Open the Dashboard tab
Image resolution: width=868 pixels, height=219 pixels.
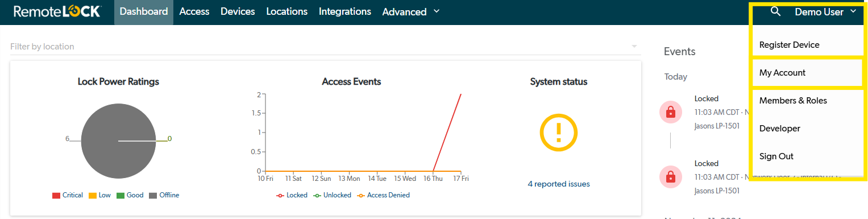tap(144, 11)
